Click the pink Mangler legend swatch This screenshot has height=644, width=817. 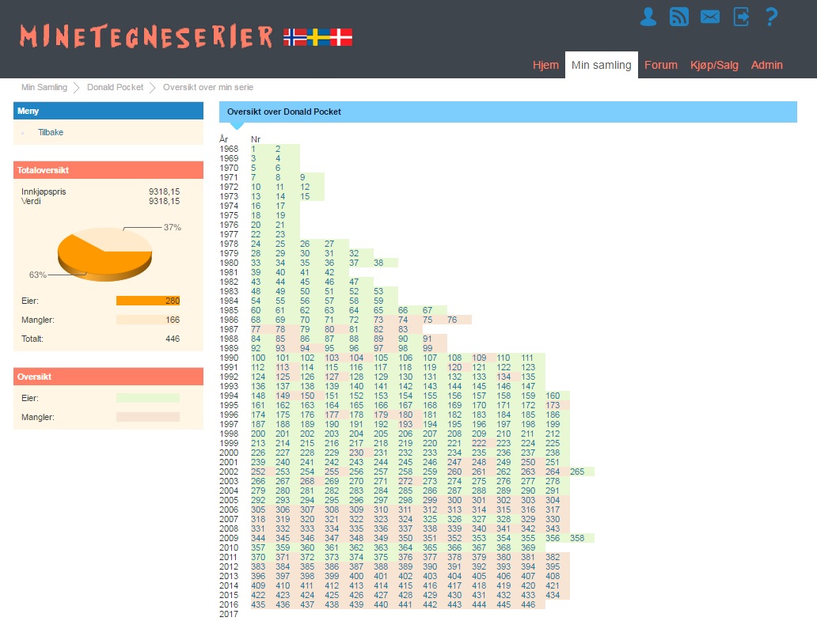[148, 417]
